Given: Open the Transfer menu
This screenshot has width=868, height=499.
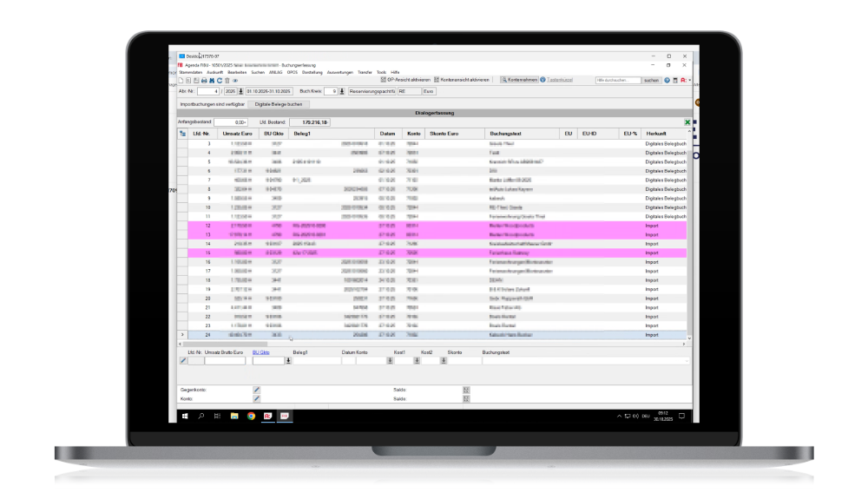Looking at the screenshot, I should coord(365,73).
